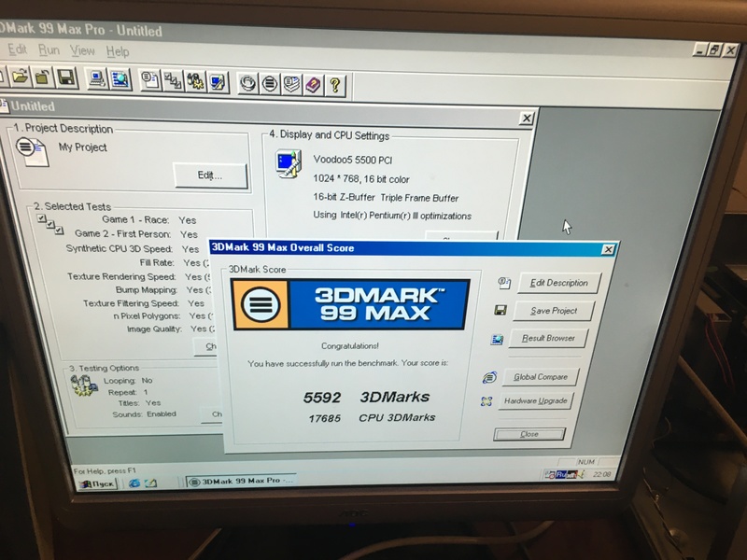The image size is (747, 560).
Task: Open the Run menu
Action: point(49,50)
